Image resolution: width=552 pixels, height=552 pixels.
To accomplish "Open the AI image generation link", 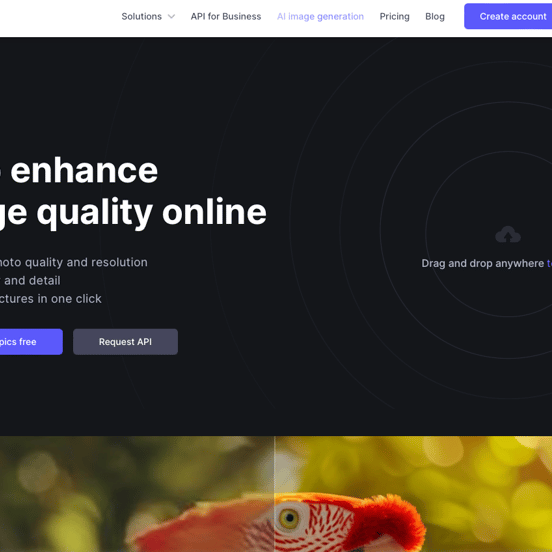I will tap(320, 17).
